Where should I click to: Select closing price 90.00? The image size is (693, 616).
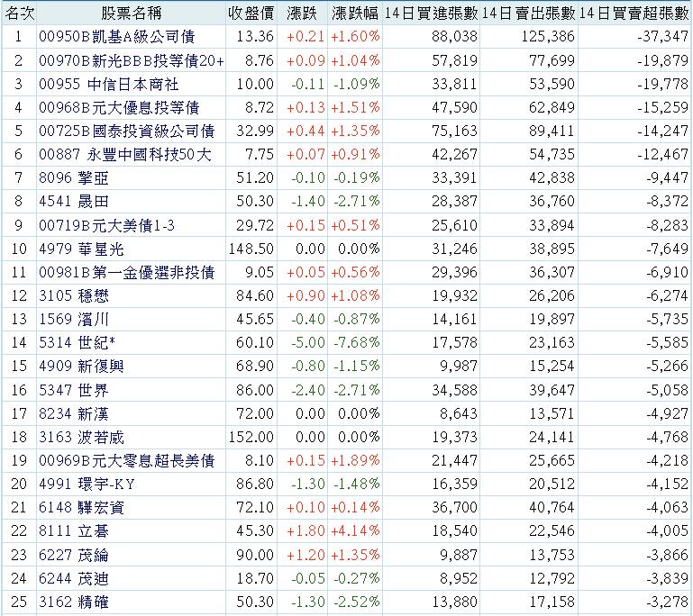[x=255, y=555]
